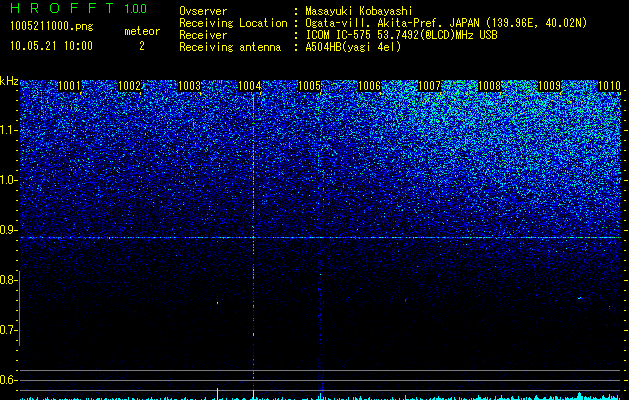
Task: Click the Receiving Location label
Action: [x=233, y=23]
